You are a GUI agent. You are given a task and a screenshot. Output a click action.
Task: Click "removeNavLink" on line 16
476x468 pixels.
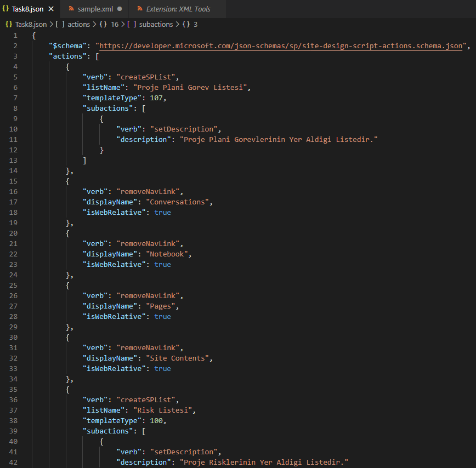pos(148,192)
